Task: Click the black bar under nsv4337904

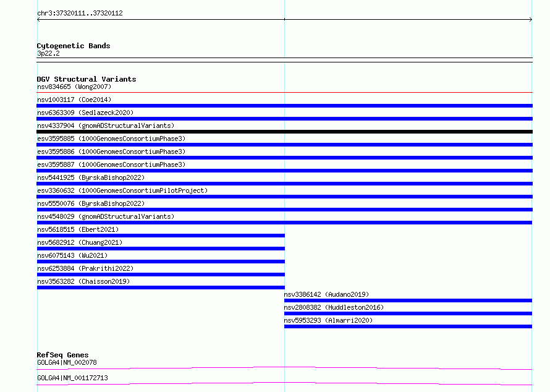Action: 284,132
